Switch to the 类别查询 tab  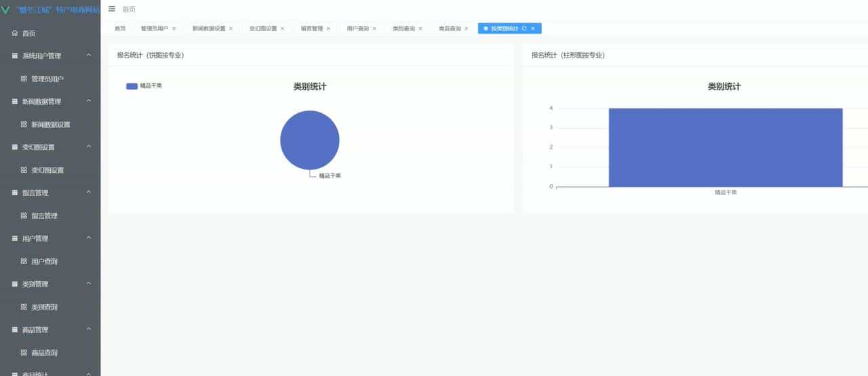408,28
